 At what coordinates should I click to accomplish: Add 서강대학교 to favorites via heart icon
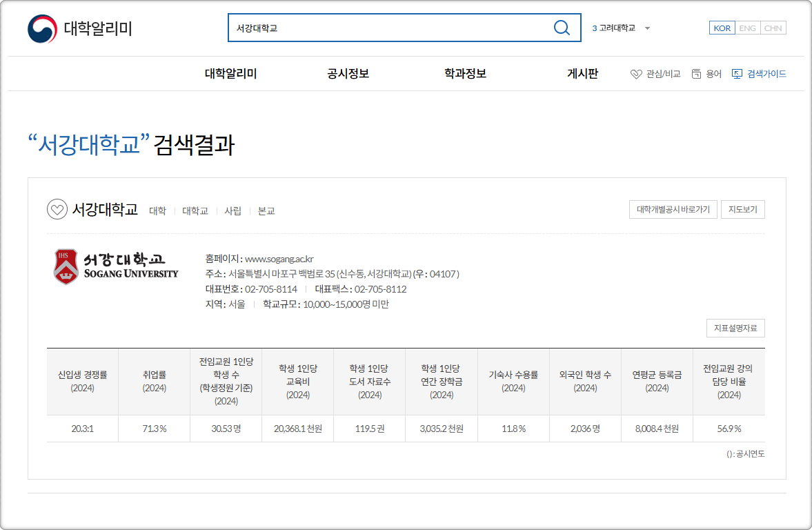click(x=57, y=209)
